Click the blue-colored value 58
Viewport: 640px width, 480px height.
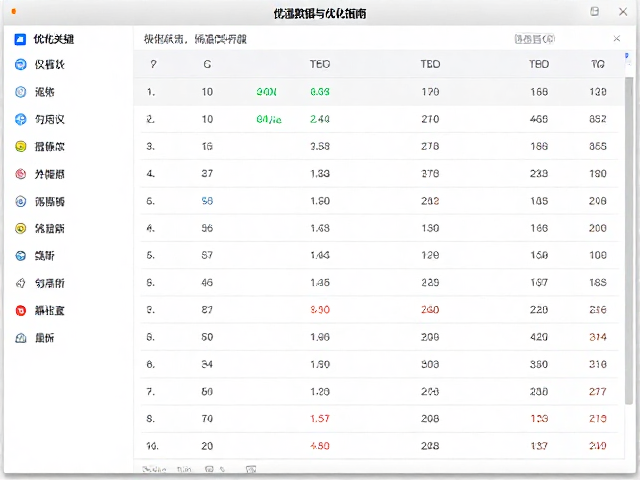coord(207,201)
